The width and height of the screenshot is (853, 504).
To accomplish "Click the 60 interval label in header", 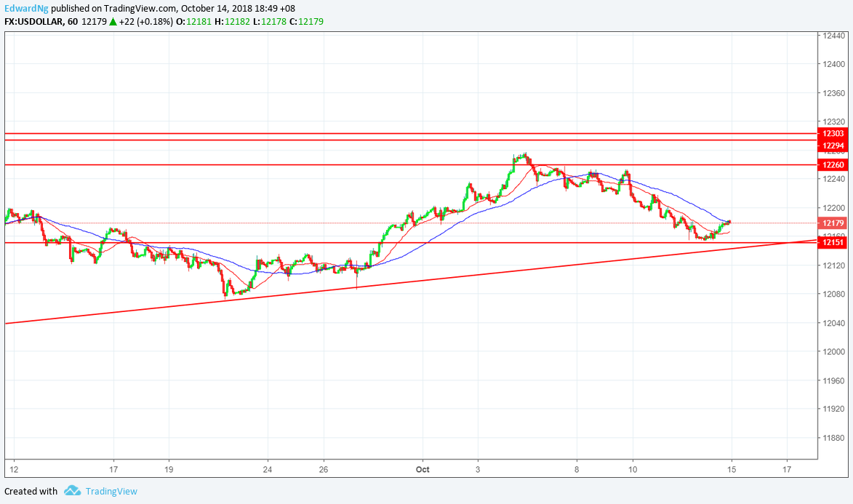I will (x=72, y=22).
